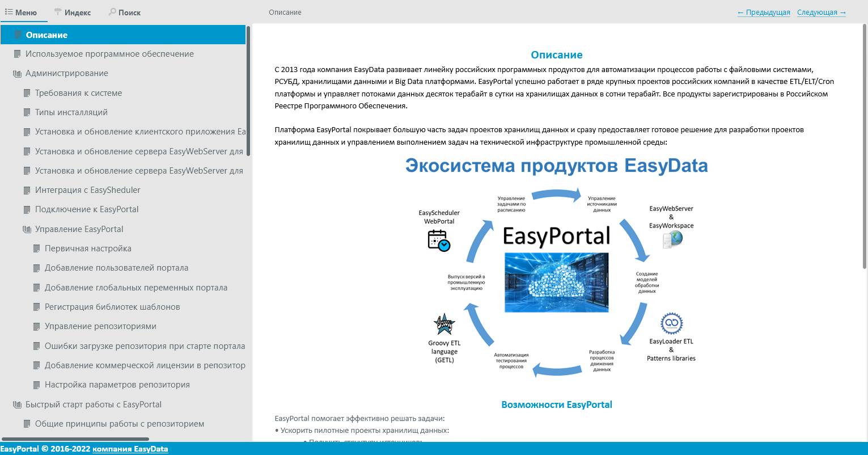Open Общие принципы работы с репозиторием topic

pos(120,424)
